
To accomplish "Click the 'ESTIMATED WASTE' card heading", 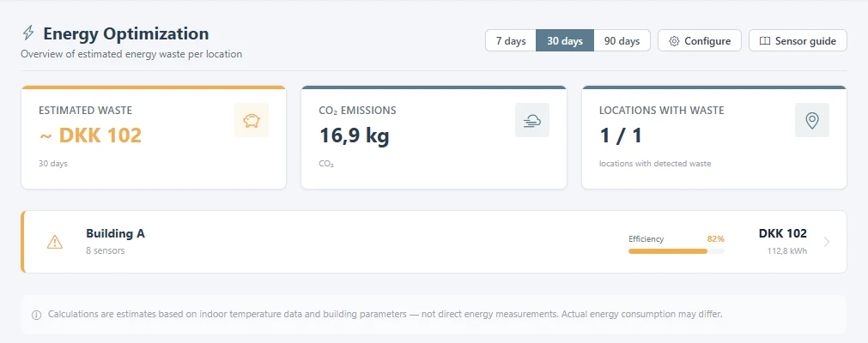I will [x=85, y=110].
